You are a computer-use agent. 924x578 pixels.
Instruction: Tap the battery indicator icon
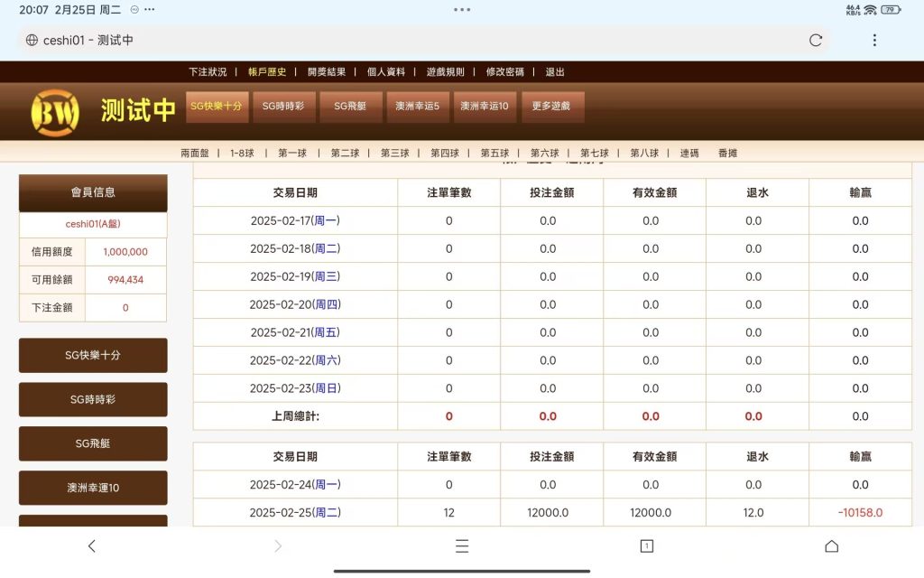tap(891, 10)
